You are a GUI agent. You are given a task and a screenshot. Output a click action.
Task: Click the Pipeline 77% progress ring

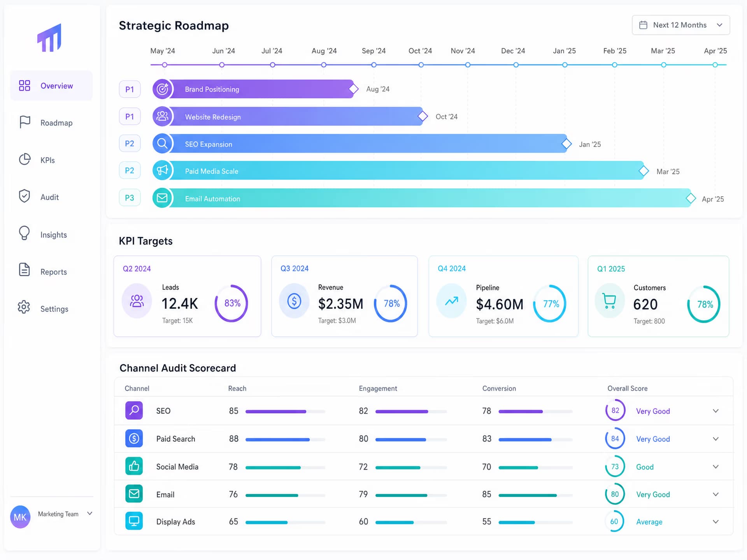point(550,303)
